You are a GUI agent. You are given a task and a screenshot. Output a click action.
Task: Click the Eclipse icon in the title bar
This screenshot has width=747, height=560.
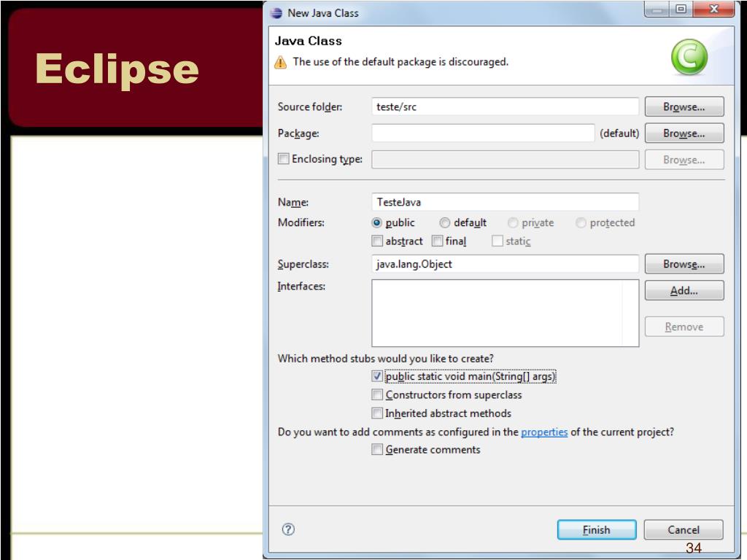276,13
